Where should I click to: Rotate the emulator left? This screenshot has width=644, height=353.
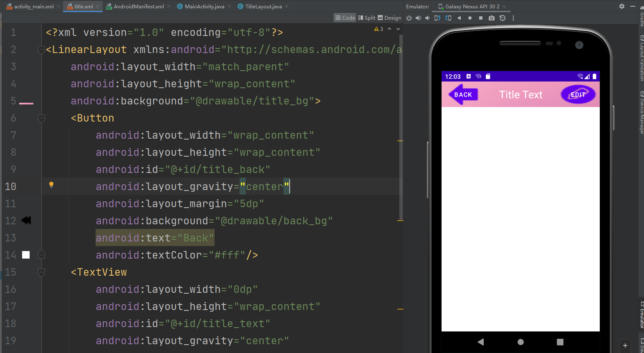pos(437,18)
